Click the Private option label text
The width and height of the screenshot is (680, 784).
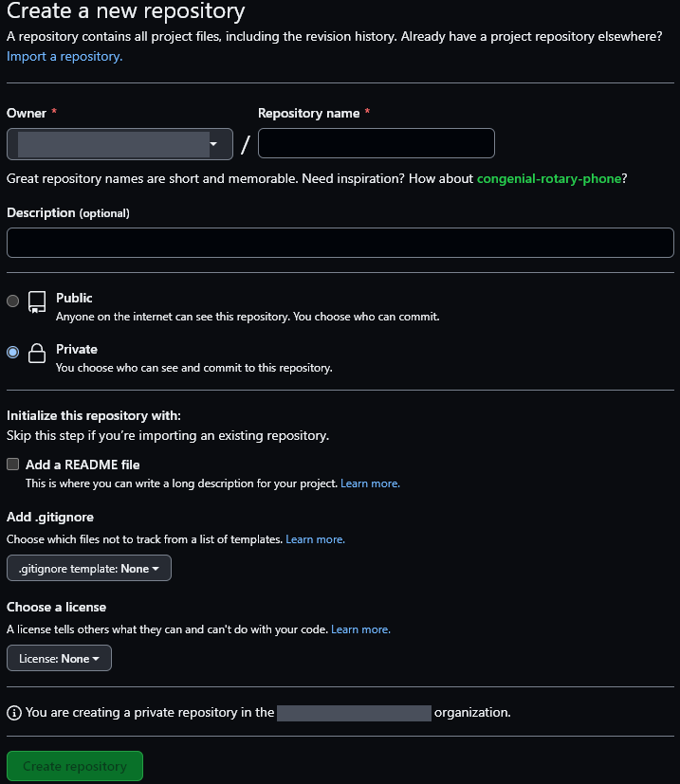77,349
